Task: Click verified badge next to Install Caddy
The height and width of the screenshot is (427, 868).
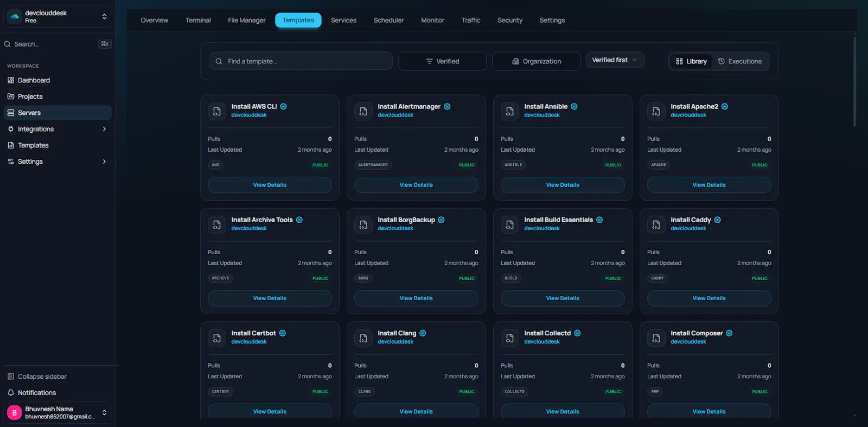Action: [718, 220]
